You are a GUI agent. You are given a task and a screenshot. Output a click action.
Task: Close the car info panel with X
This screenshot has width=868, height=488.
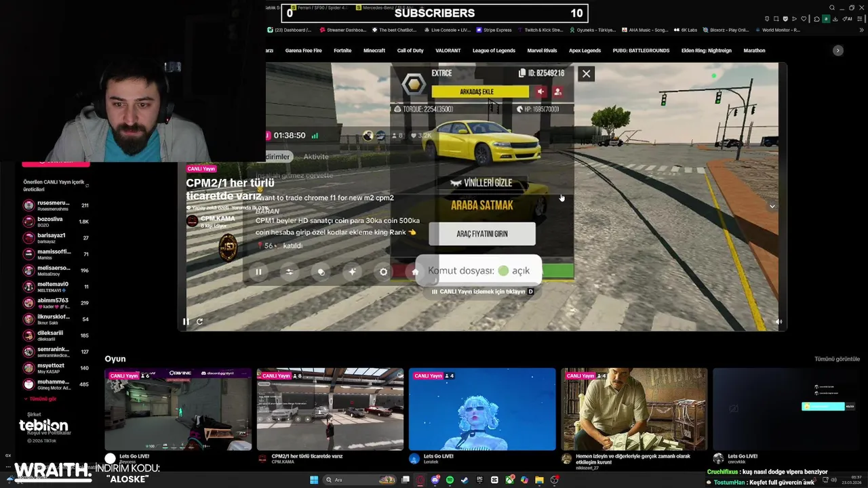pyautogui.click(x=587, y=74)
